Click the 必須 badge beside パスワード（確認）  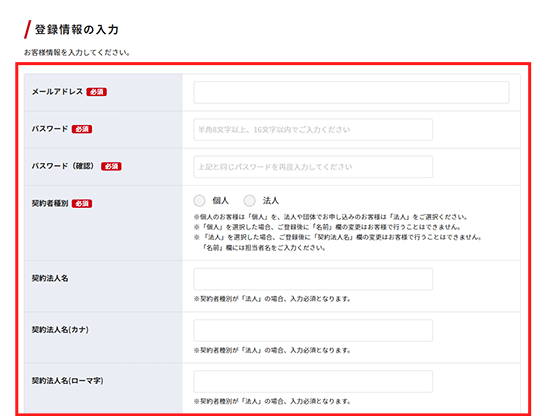[x=111, y=166]
